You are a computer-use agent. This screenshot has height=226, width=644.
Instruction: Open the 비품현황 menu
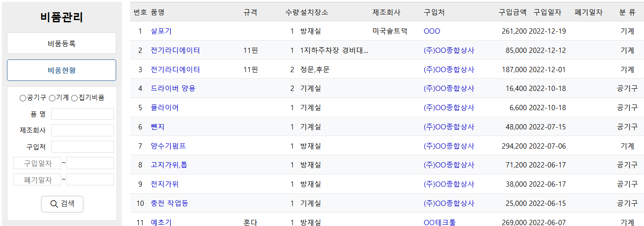pos(62,70)
